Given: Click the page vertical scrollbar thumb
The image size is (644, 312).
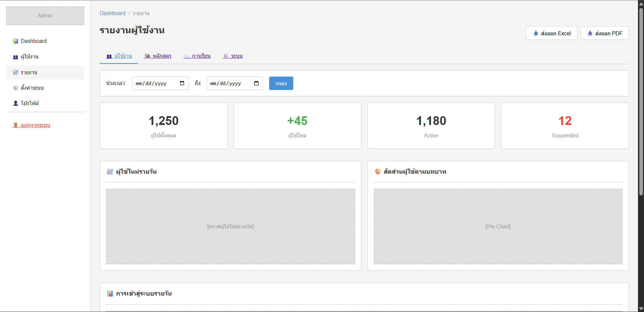Looking at the screenshot, I should coord(641,101).
